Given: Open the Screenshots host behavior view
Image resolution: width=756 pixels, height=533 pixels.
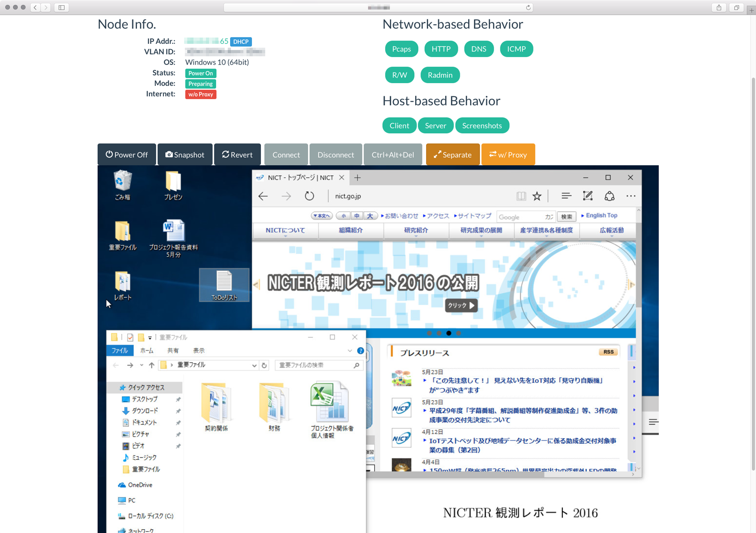Looking at the screenshot, I should pos(482,126).
